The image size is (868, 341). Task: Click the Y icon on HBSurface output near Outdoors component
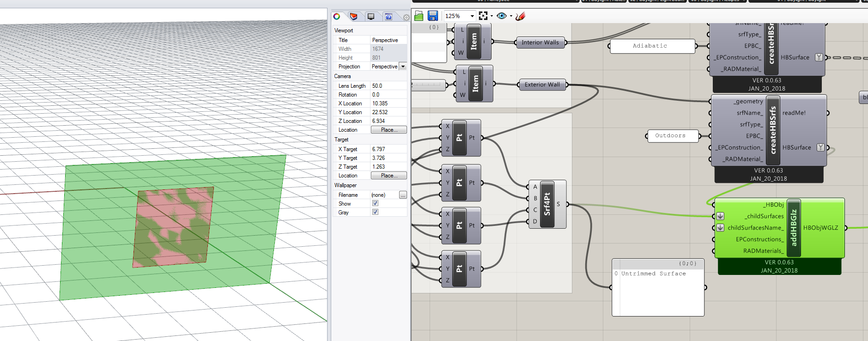tap(820, 147)
